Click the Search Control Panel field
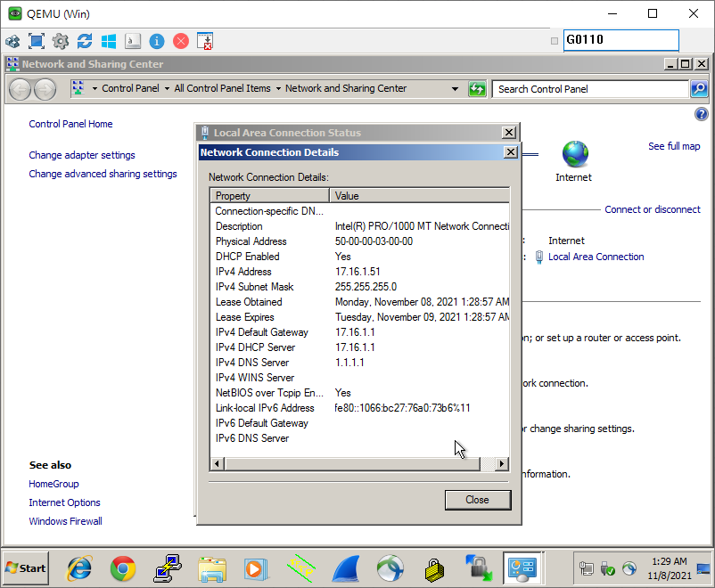 coord(590,89)
